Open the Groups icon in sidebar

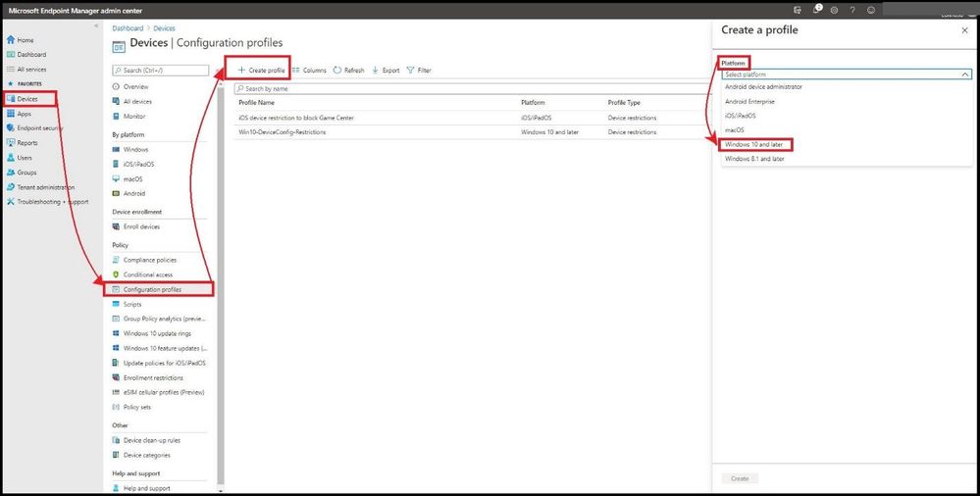pos(11,173)
